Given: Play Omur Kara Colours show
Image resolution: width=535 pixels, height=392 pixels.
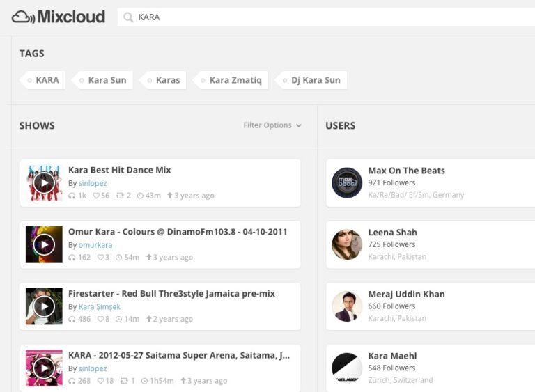Looking at the screenshot, I should (44, 244).
